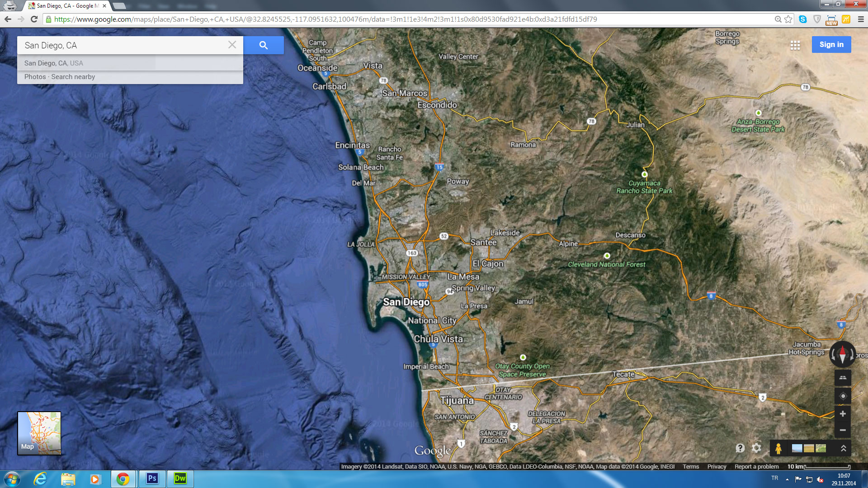868x488 pixels.
Task: Open the Chrome hamburger menu
Action: point(861,19)
